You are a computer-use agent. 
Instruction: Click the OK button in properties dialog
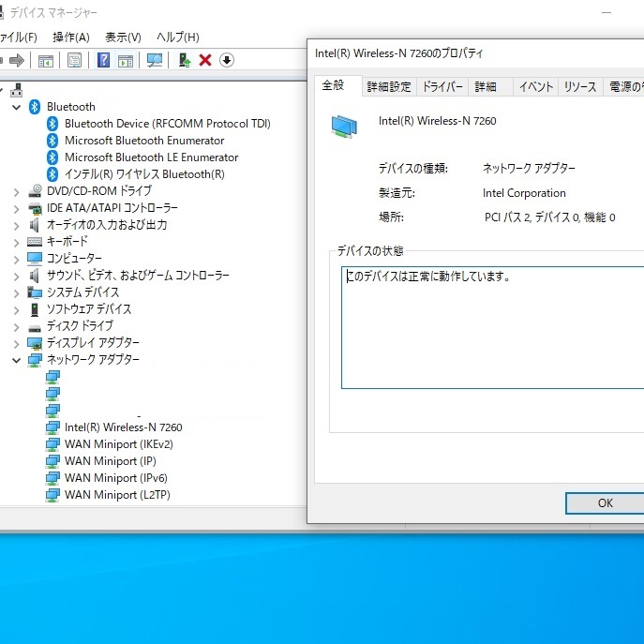coord(605,503)
